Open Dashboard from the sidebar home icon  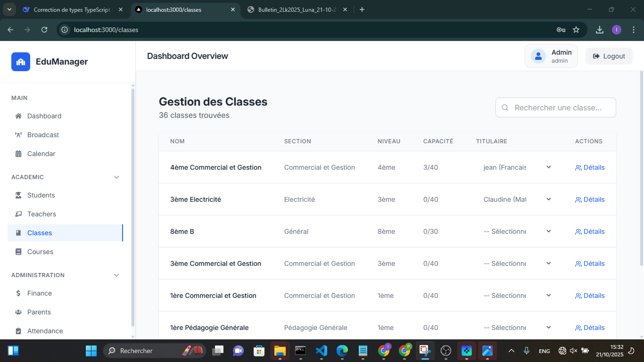coord(18,116)
